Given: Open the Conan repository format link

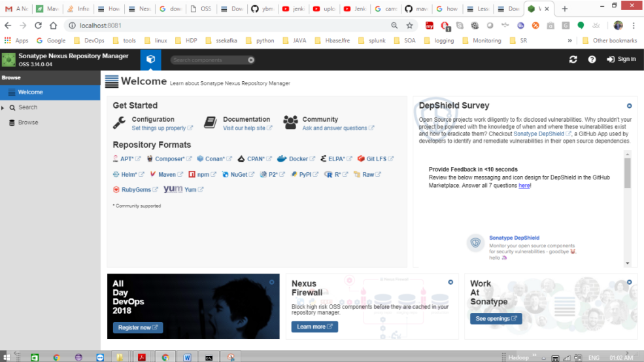Looking at the screenshot, I should pyautogui.click(x=215, y=159).
